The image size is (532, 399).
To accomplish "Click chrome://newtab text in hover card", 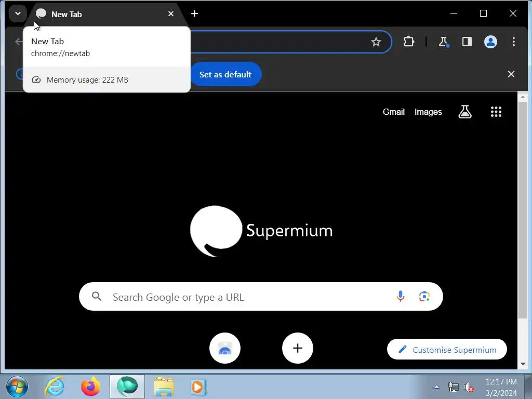I will tap(60, 54).
